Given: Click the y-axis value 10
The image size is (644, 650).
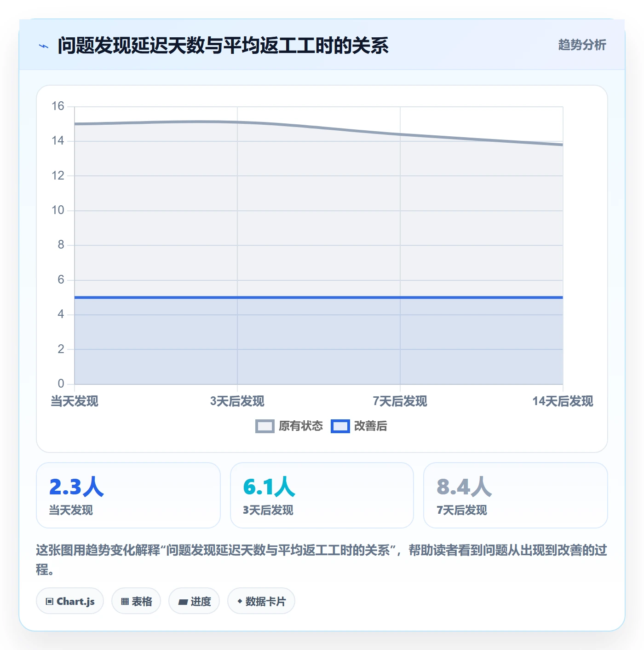Looking at the screenshot, I should tap(58, 210).
